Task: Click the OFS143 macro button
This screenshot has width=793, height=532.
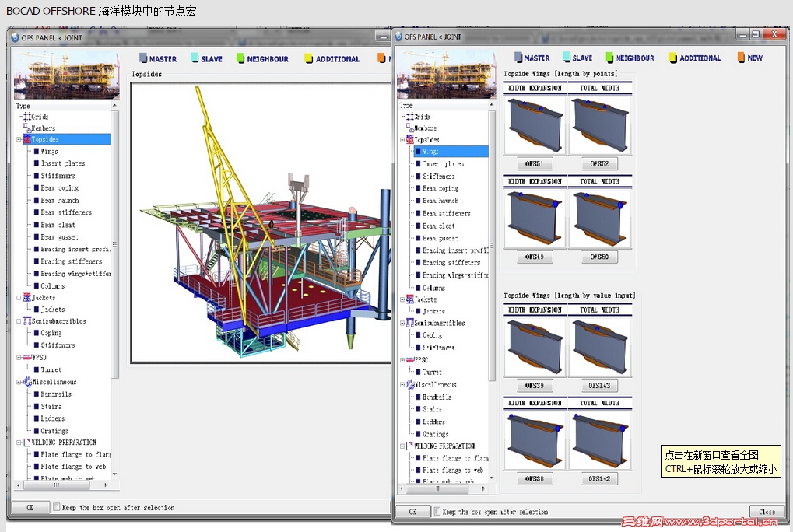Action: pos(599,386)
